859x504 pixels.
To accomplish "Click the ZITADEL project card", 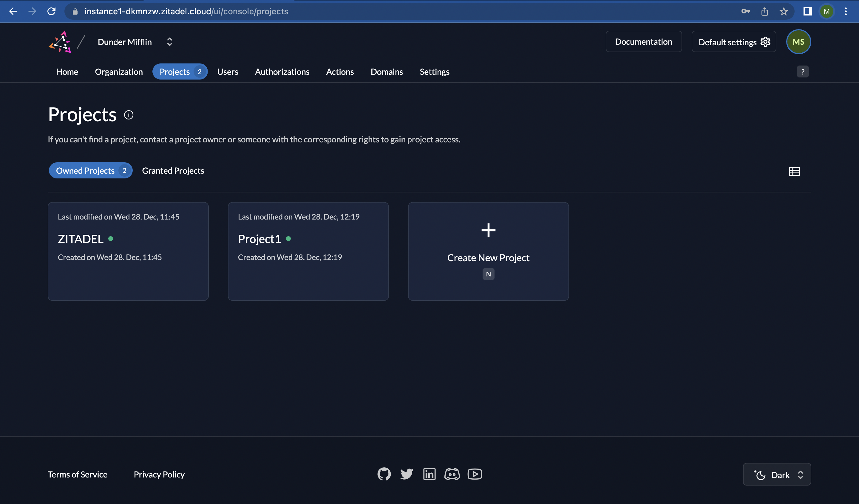I will point(128,251).
